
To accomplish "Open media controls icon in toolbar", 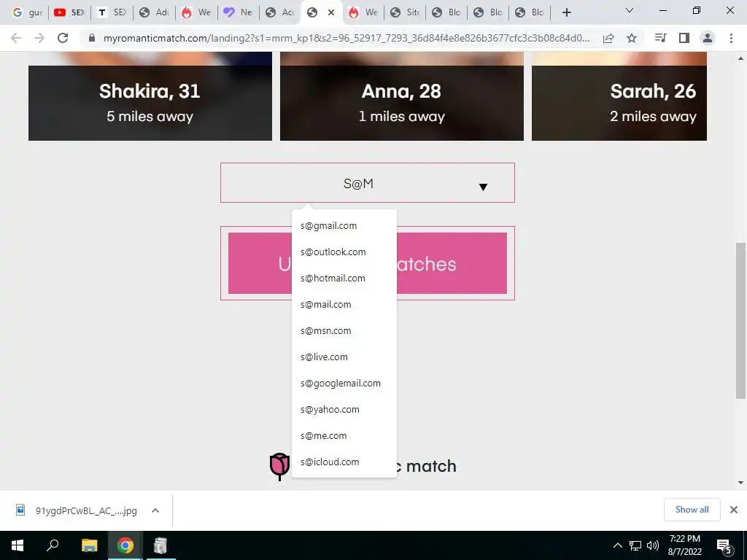I will coord(660,38).
